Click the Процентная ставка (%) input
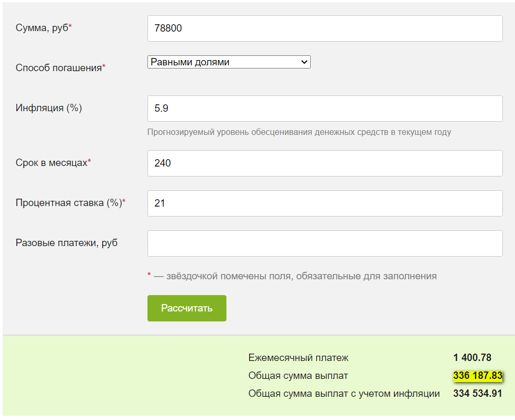Viewport: 515px width, 420px height. pyautogui.click(x=325, y=203)
